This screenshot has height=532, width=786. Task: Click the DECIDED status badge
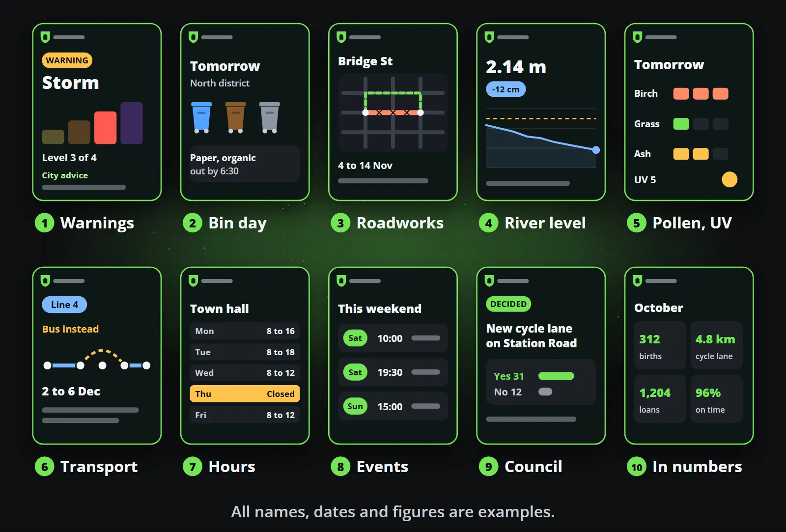(508, 304)
